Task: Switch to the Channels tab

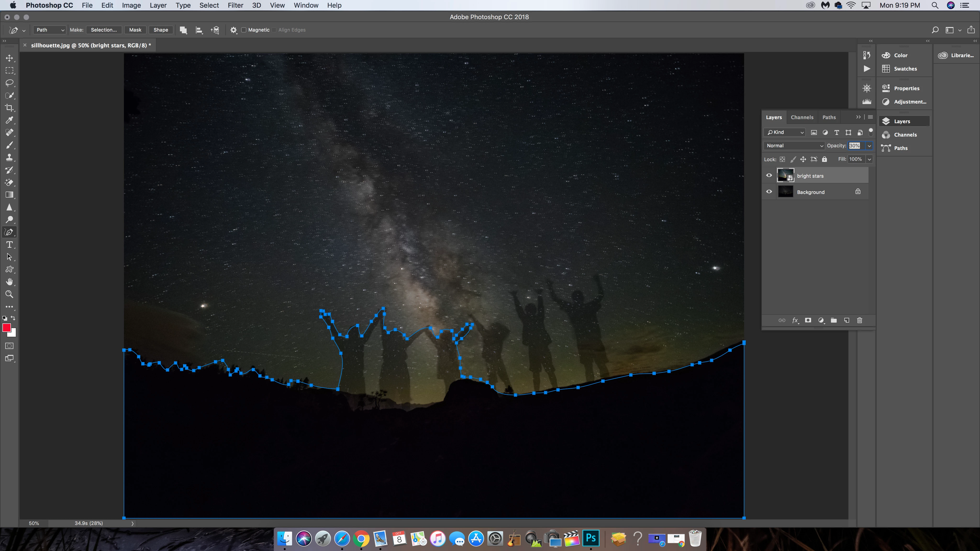Action: (x=802, y=117)
